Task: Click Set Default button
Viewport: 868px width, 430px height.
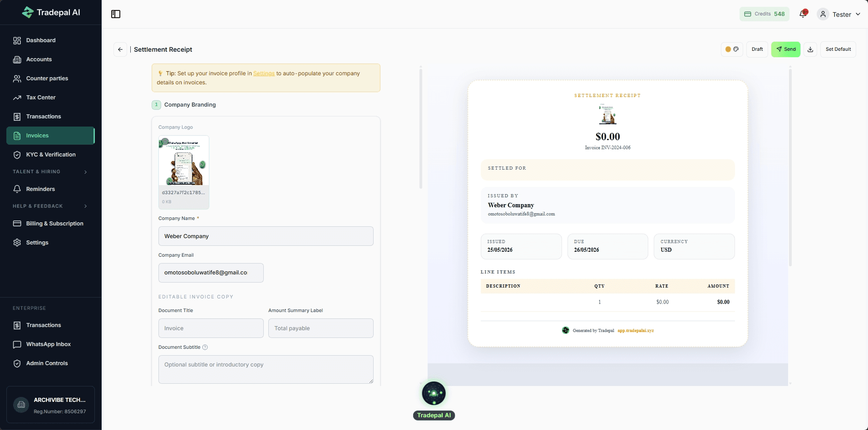Action: coord(838,49)
